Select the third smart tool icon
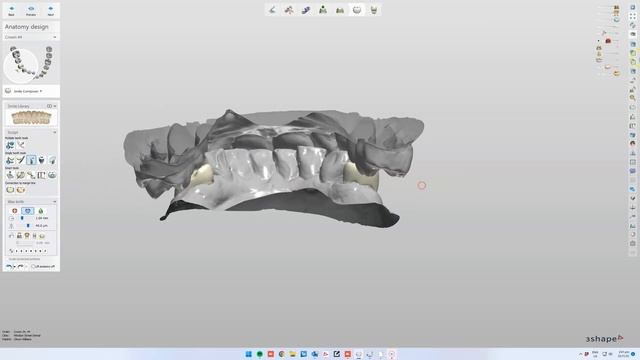Image resolution: width=640 pixels, height=360 pixels. pyautogui.click(x=31, y=175)
